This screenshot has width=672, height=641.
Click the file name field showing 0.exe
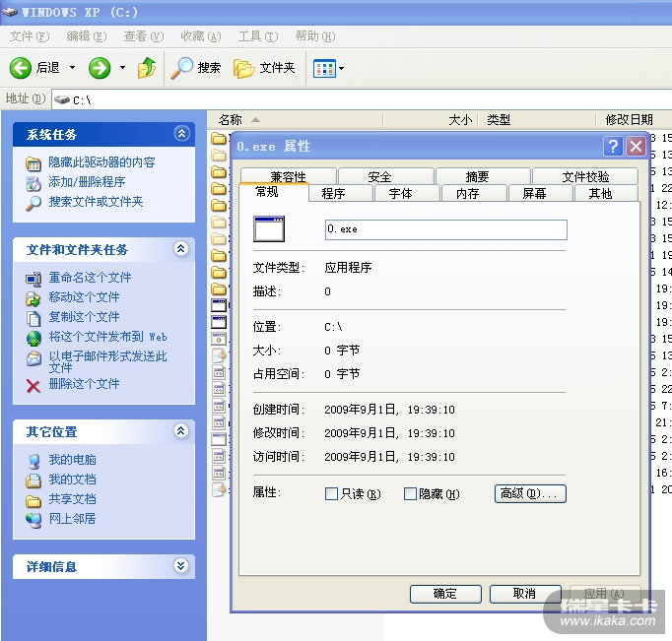pos(445,229)
